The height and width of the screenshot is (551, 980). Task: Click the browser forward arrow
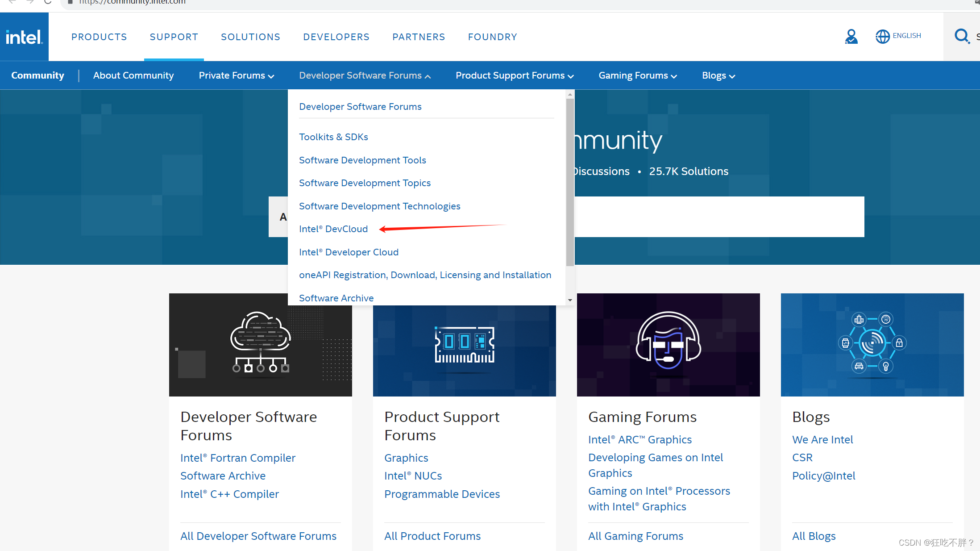pos(29,2)
